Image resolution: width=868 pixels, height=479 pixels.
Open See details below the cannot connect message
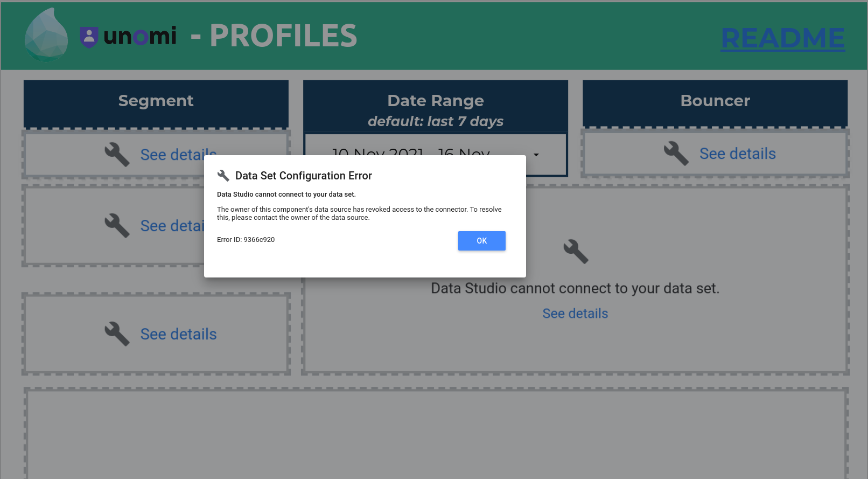click(x=575, y=314)
